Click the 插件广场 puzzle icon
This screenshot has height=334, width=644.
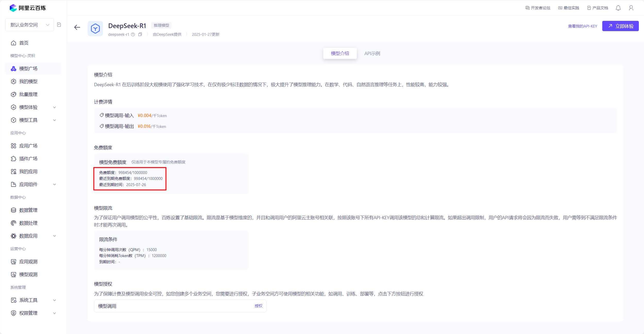pyautogui.click(x=14, y=159)
